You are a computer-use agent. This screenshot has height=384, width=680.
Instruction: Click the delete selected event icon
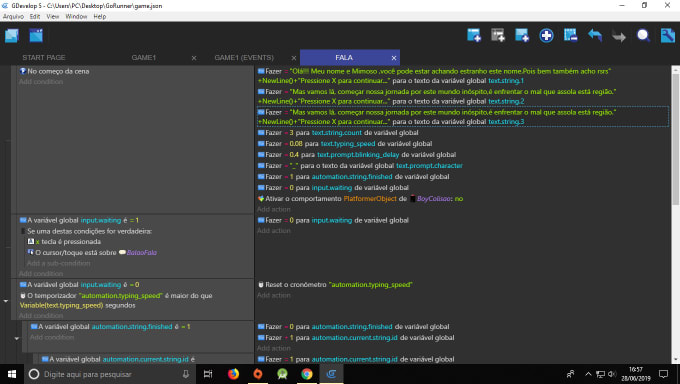pos(570,35)
